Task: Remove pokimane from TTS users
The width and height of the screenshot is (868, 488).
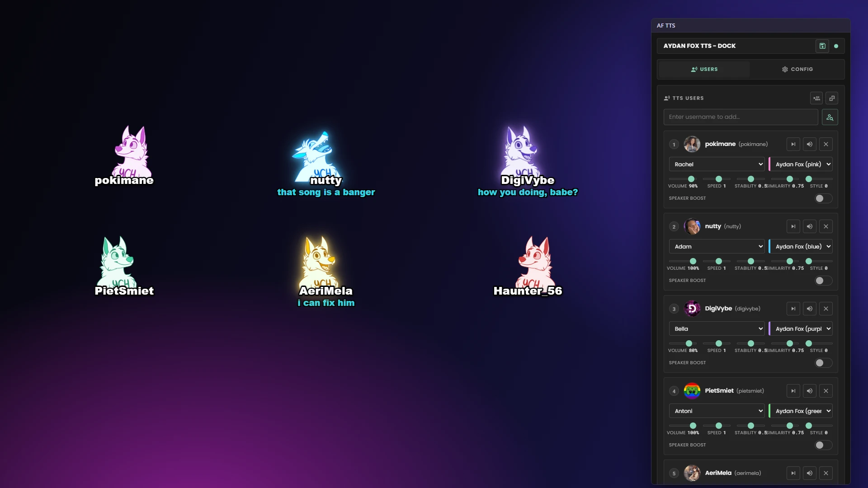Action: (x=826, y=144)
